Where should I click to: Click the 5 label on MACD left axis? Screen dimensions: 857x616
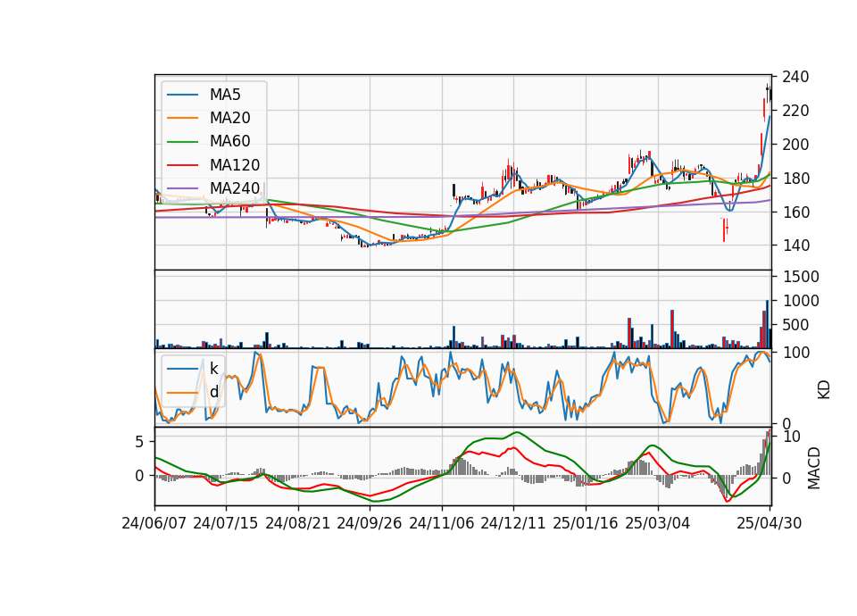point(139,442)
